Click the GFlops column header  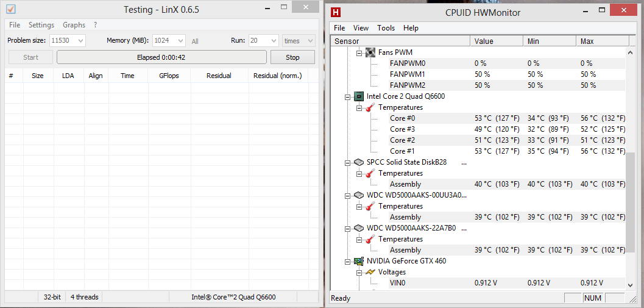coord(169,76)
